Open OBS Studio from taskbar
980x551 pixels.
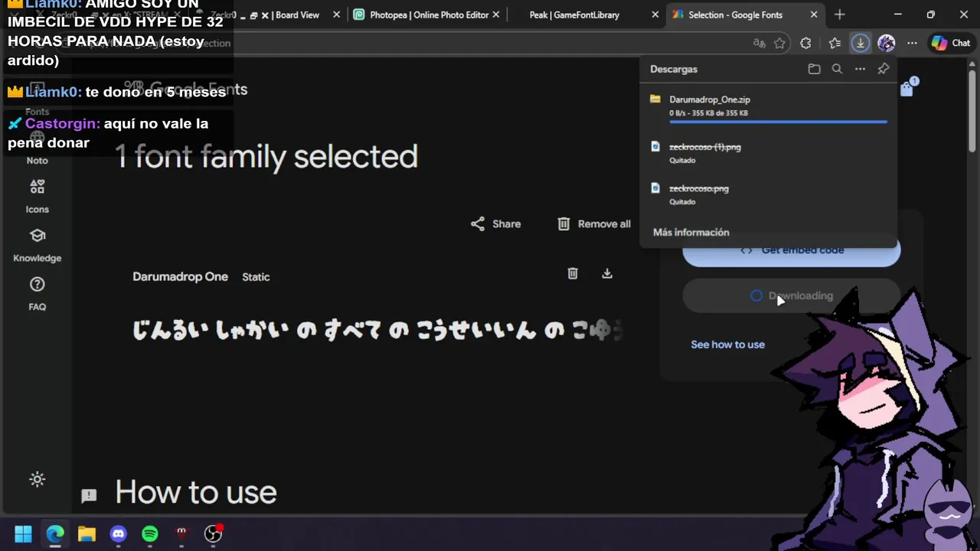coord(213,534)
